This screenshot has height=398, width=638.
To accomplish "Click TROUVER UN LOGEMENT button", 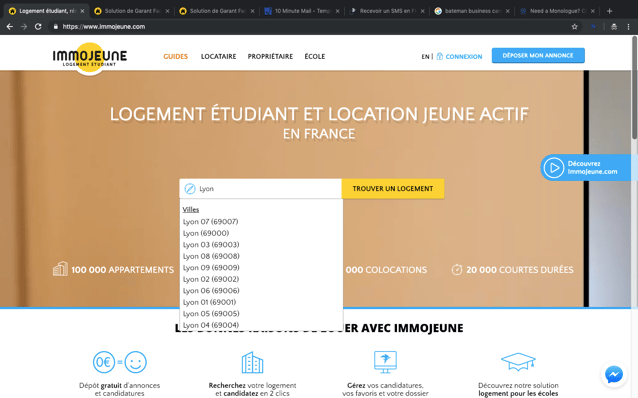I will [393, 189].
